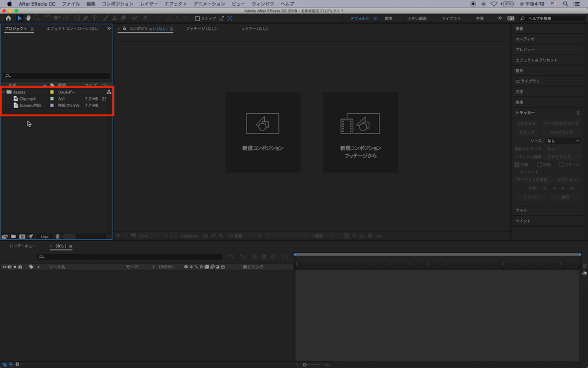Click the new folder icon in Project panel
Viewport: 588px width, 368px height.
[x=13, y=236]
